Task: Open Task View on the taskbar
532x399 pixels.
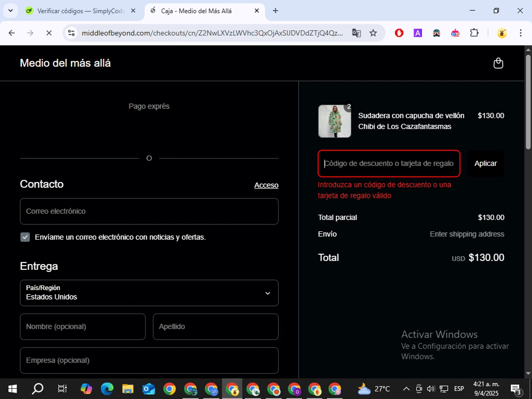Action: (62, 389)
